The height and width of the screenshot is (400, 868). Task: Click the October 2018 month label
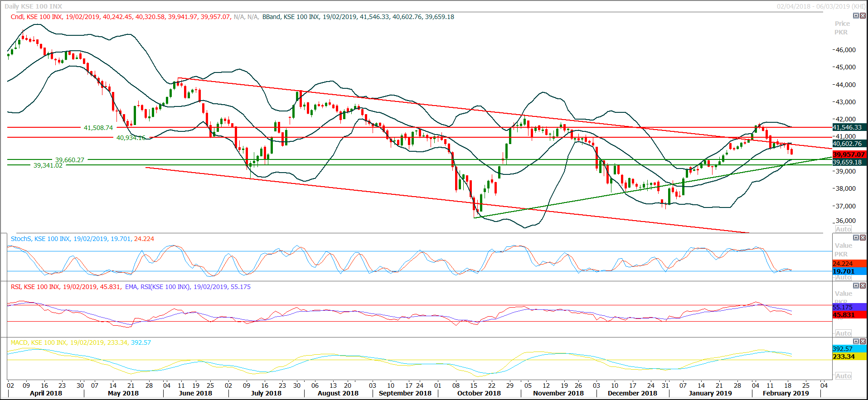pyautogui.click(x=479, y=393)
